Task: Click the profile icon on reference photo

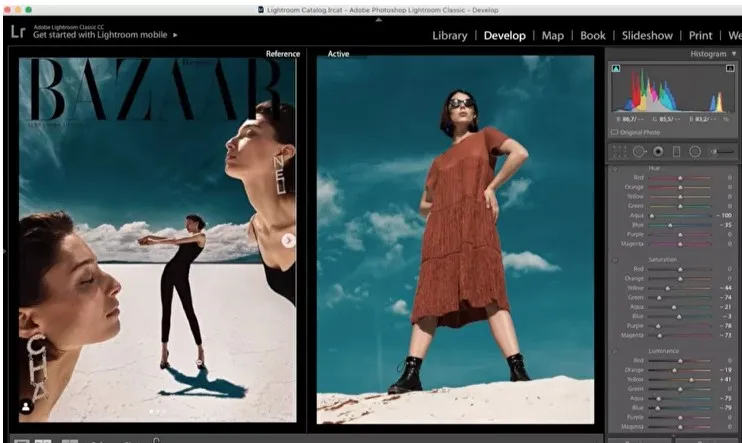Action: (26, 406)
